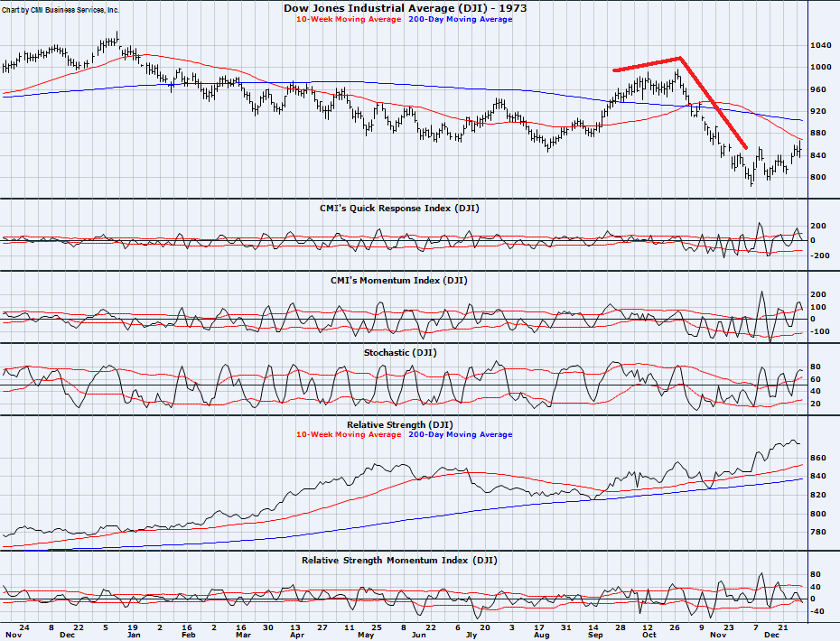The image size is (840, 641).
Task: Select the Relative Strength (DJI) panel title
Action: coord(399,424)
